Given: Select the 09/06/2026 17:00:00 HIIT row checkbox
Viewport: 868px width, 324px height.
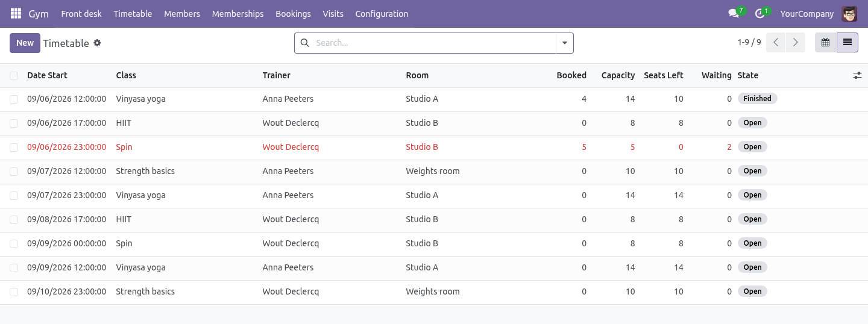Looking at the screenshot, I should point(14,123).
